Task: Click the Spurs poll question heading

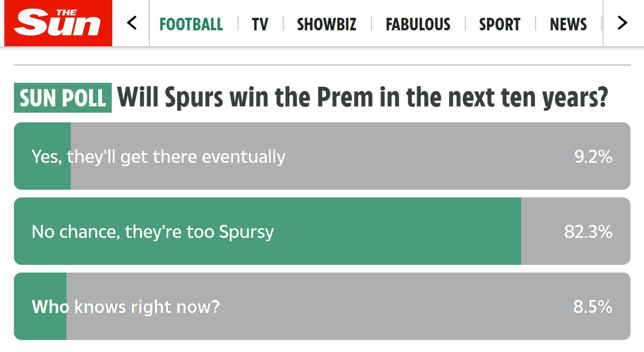Action: 363,98
